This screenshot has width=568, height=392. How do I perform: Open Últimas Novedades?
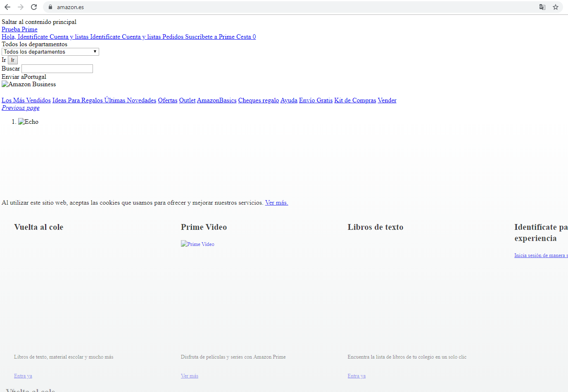click(131, 100)
